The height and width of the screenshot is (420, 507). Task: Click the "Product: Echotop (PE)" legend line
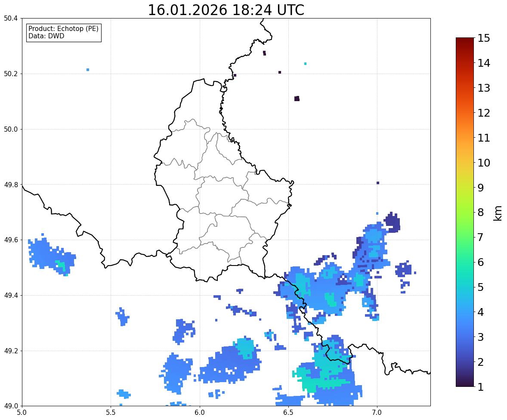pos(63,29)
